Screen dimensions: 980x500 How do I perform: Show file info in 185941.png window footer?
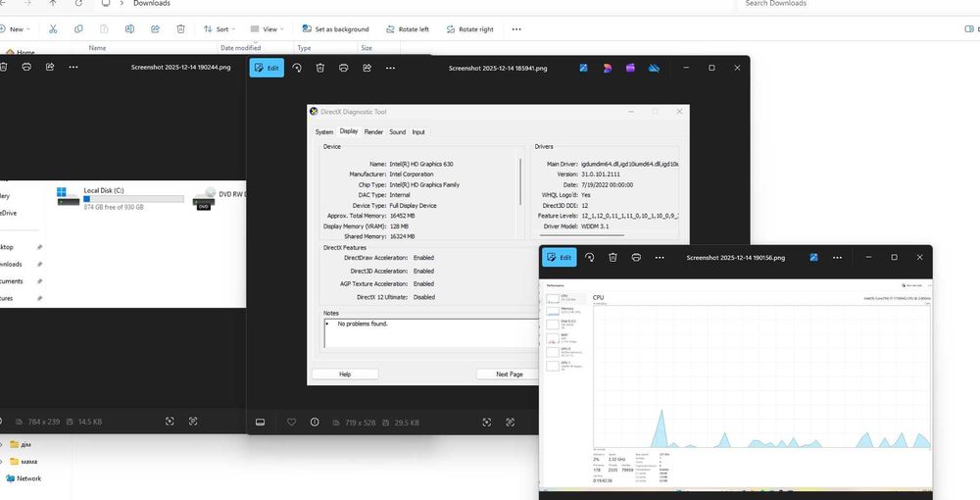tap(315, 423)
